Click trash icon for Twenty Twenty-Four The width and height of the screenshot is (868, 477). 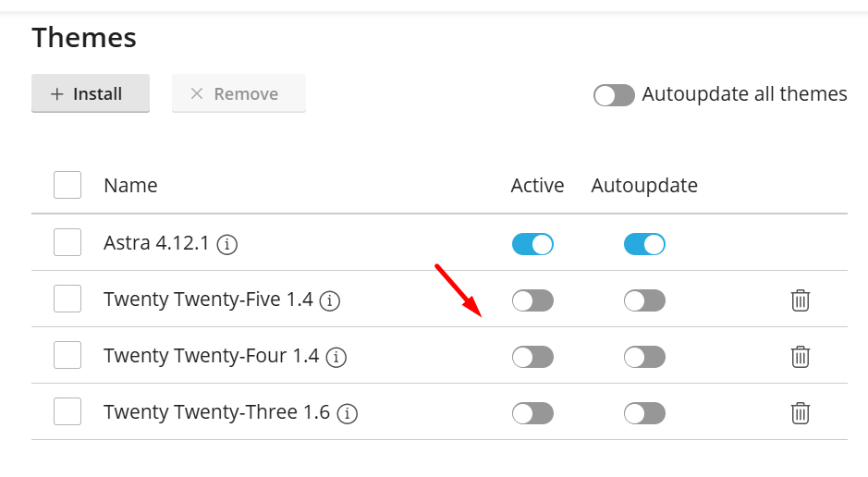click(801, 357)
